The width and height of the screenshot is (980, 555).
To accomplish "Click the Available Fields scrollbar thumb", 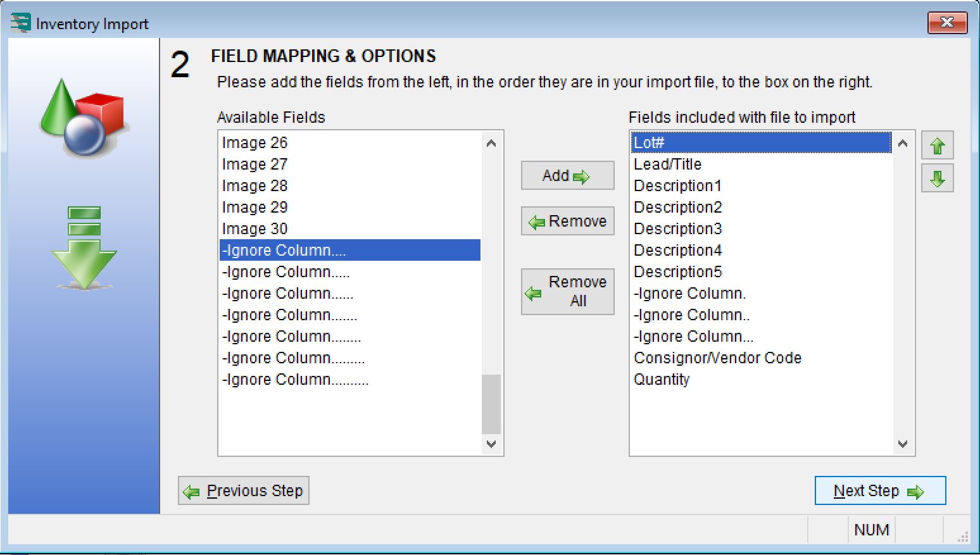I will point(491,404).
